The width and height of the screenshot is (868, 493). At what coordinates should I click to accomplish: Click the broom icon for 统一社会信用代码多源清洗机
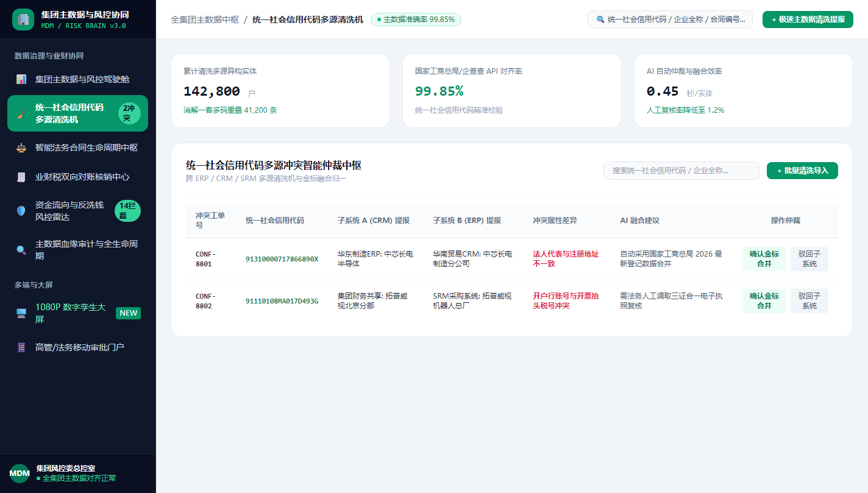[21, 113]
